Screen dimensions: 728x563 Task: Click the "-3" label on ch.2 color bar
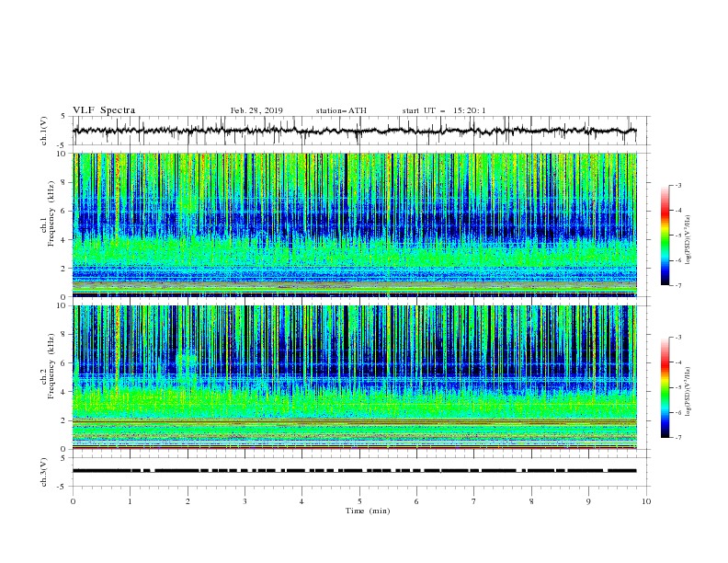pos(677,338)
